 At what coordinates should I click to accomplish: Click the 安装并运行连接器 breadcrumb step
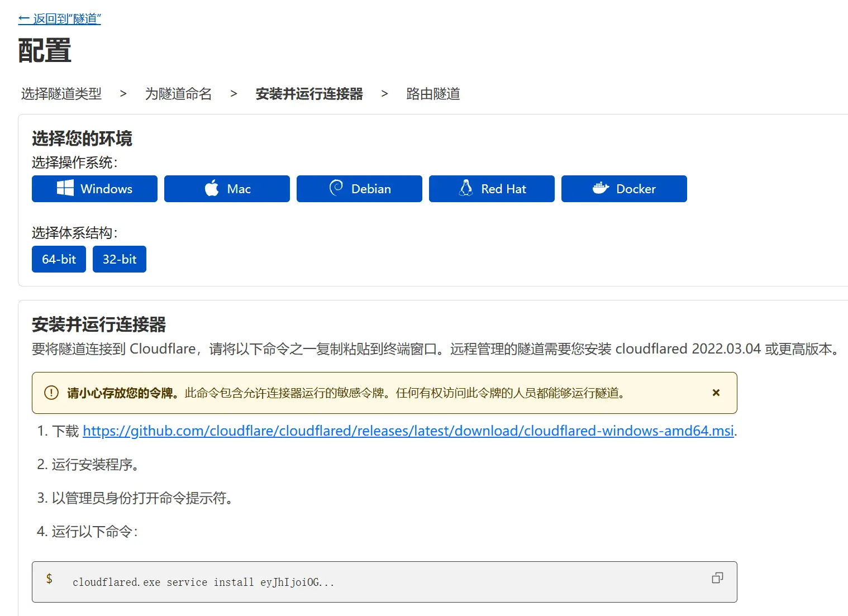click(x=309, y=94)
